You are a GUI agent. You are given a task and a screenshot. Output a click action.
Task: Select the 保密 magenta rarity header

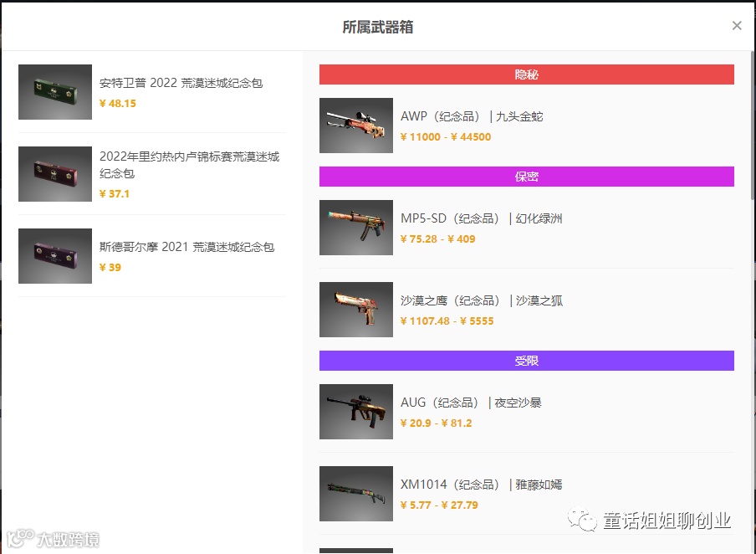527,176
